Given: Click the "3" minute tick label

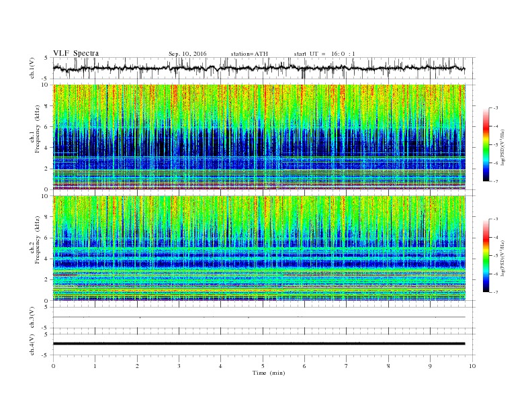Looking at the screenshot, I should (x=179, y=366).
